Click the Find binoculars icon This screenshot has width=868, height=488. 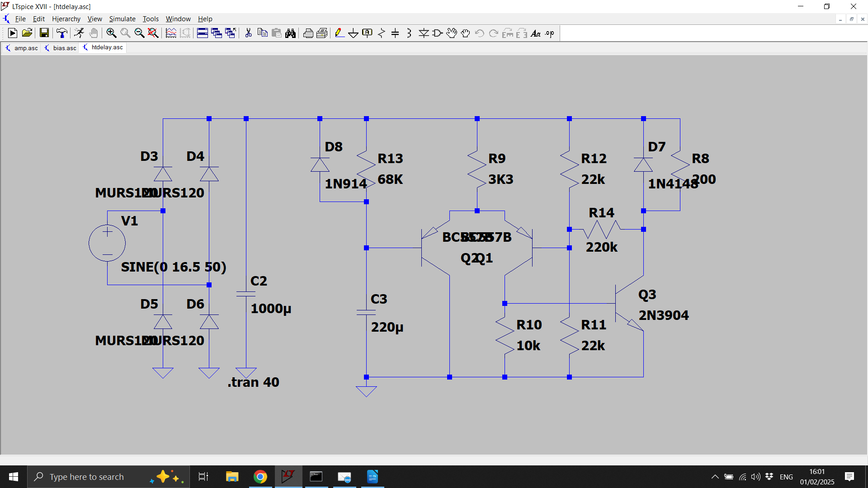tap(290, 33)
